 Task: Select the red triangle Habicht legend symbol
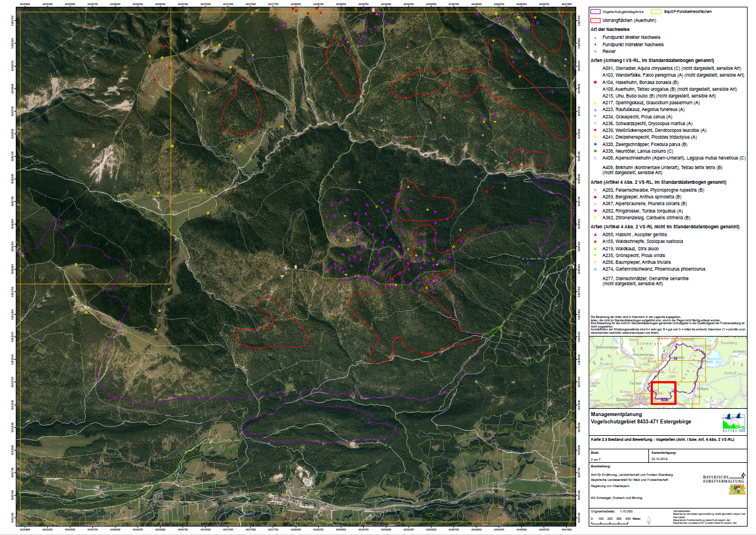pyautogui.click(x=595, y=235)
